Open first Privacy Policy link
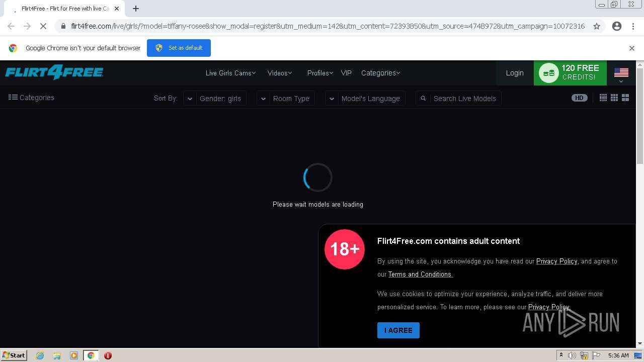Image resolution: width=644 pixels, height=362 pixels. (557, 261)
